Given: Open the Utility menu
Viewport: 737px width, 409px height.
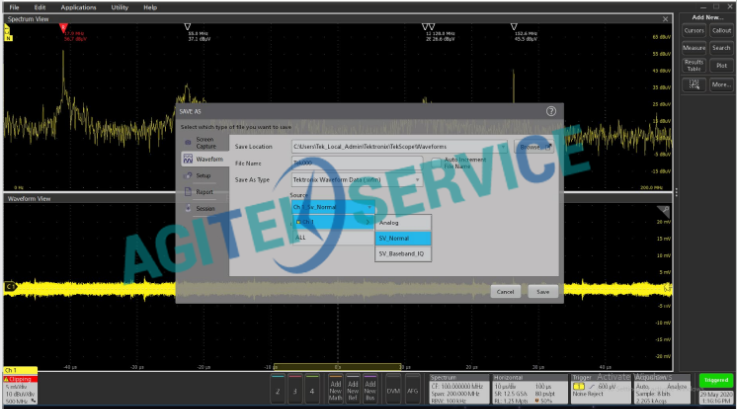Looking at the screenshot, I should tap(119, 7).
